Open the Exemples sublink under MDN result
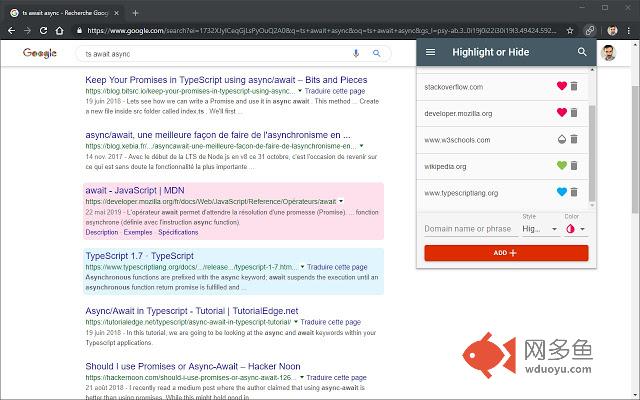 coord(138,232)
